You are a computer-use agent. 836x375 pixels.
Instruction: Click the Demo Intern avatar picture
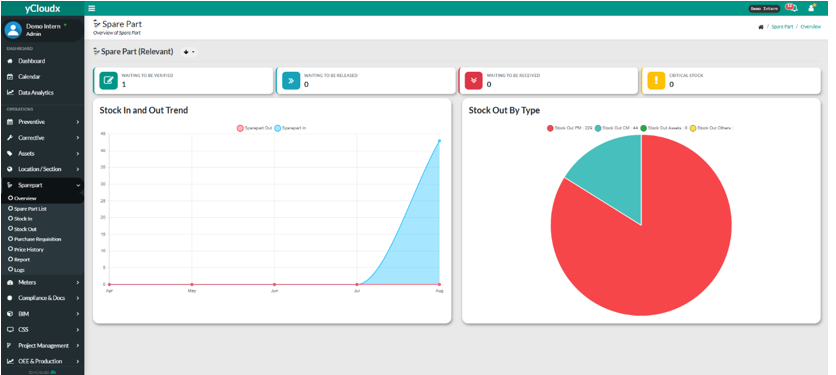13,30
